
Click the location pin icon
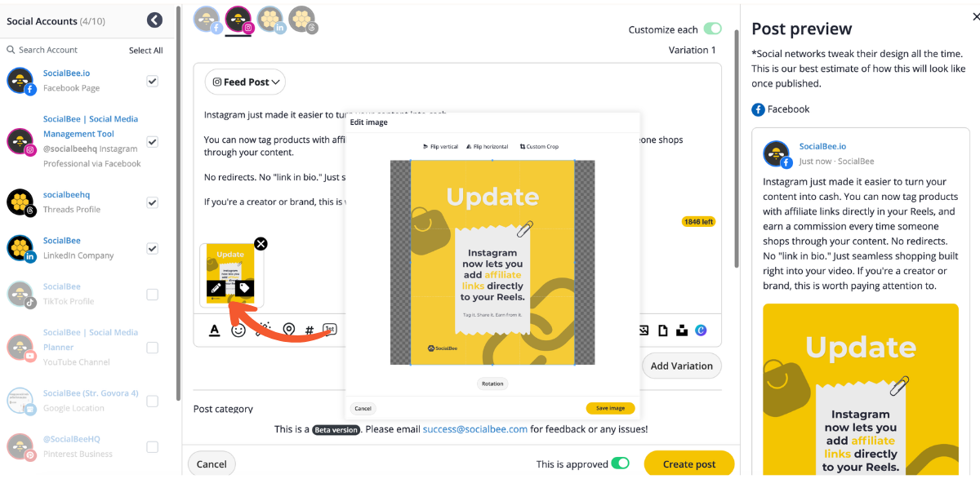[288, 330]
